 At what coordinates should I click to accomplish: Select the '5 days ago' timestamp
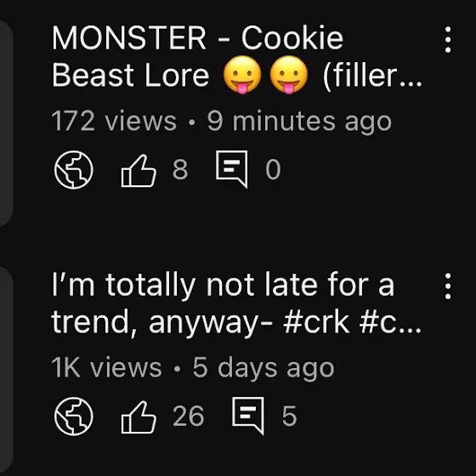click(263, 368)
